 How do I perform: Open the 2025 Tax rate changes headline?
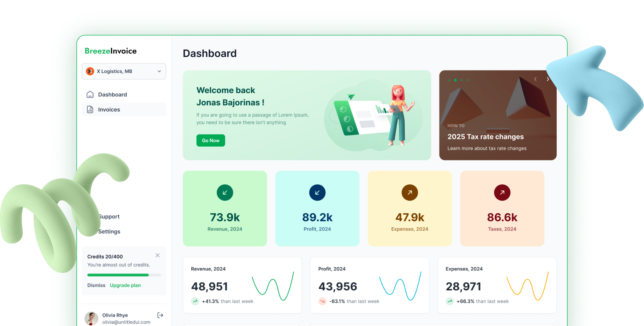tap(485, 137)
